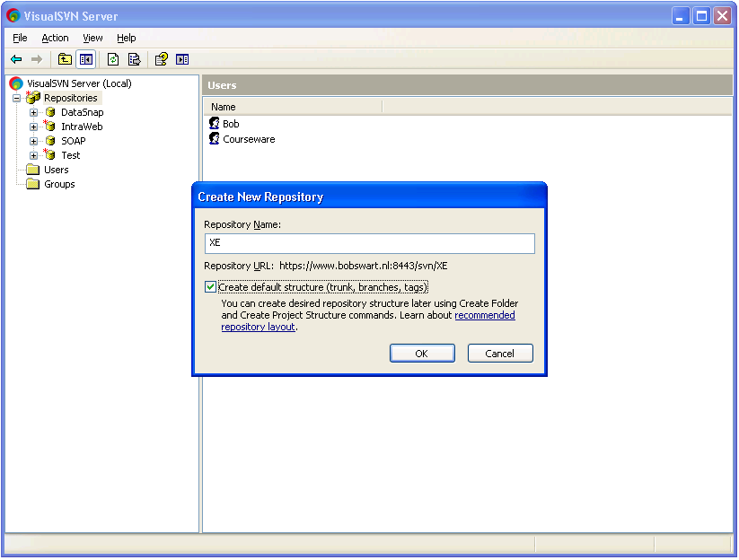Select the Test label in tree
The height and width of the screenshot is (560, 739).
tap(71, 155)
